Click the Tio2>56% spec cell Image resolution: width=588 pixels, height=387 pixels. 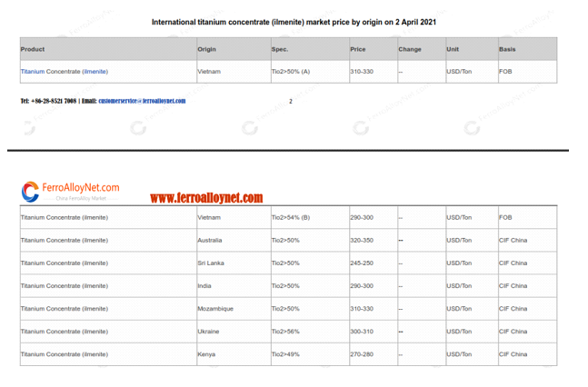(285, 332)
